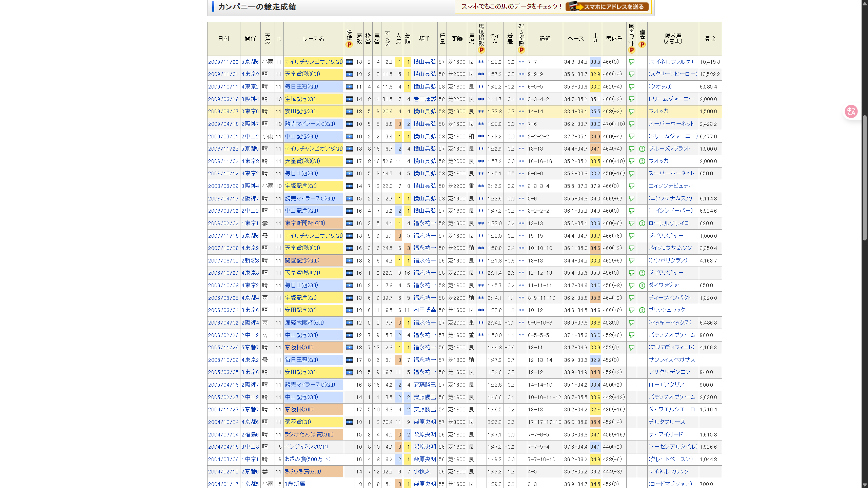Open きさらぎ賞(GIII) race link
The image size is (868, 488).
pyautogui.click(x=302, y=472)
